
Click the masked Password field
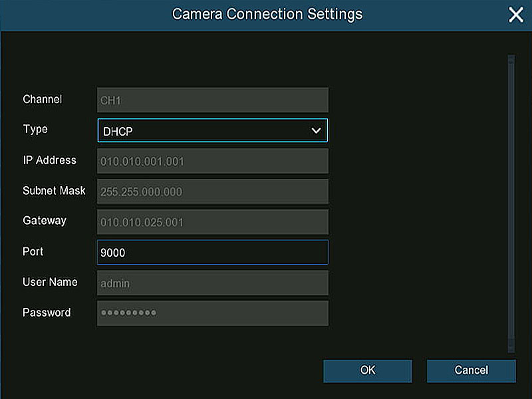coord(212,313)
